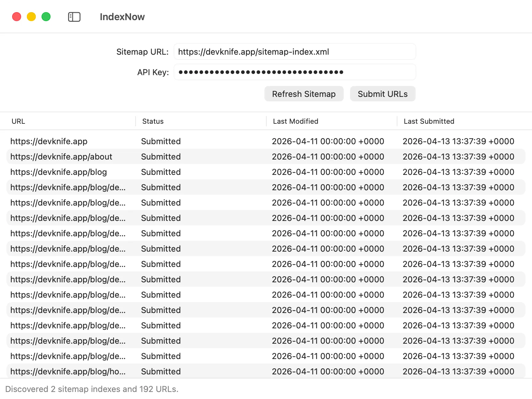The image size is (532, 399).
Task: Click the API Key field
Action: pyautogui.click(x=294, y=72)
